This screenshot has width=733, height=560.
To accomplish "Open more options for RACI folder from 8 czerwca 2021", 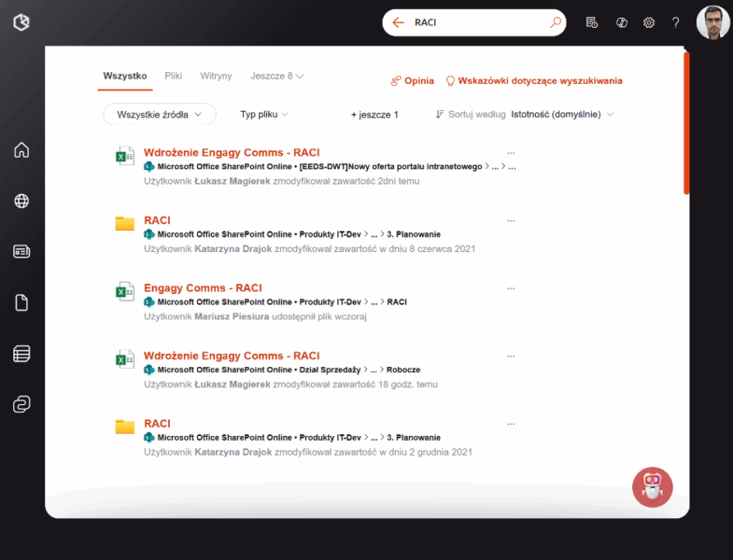I will click(511, 220).
